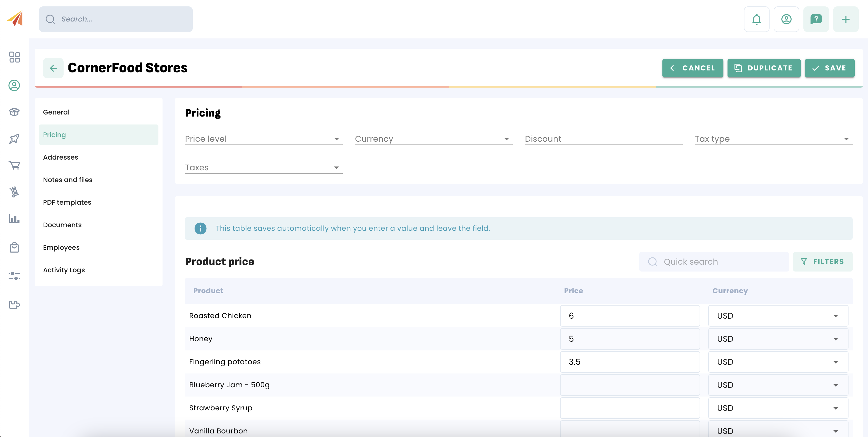The height and width of the screenshot is (437, 868).
Task: Open the sliders settings icon in sidebar
Action: coord(14,276)
